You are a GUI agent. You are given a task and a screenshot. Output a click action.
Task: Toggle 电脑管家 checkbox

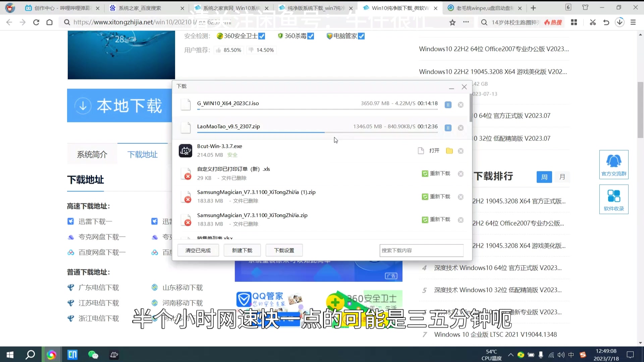[361, 36]
